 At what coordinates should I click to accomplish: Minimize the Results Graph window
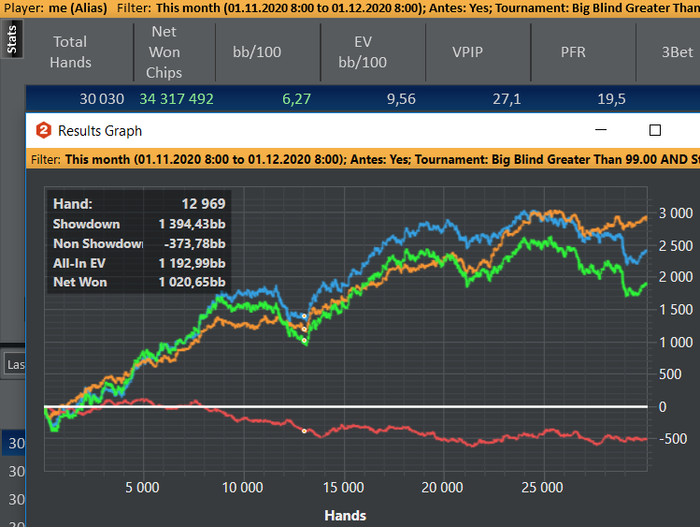601,130
